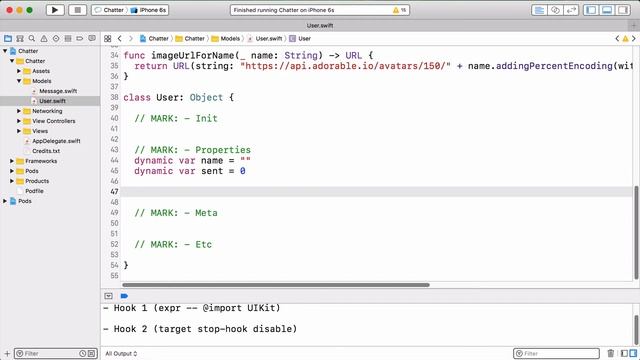Place cursor on empty line 47
Screen dimensions: 640x360
click(376, 191)
